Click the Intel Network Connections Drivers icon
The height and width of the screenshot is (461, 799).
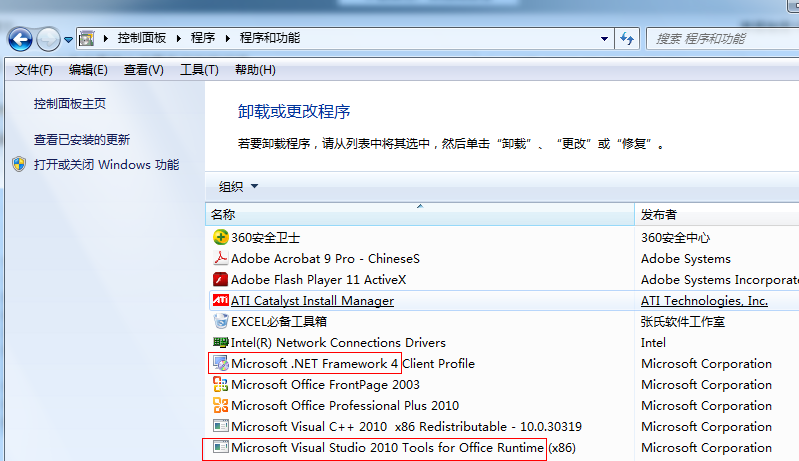pyautogui.click(x=221, y=343)
